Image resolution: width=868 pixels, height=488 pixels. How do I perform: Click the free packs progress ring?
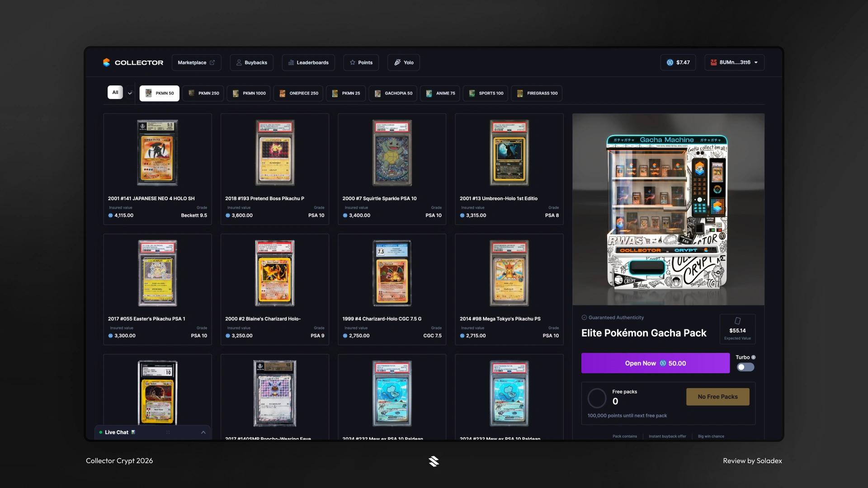coord(597,398)
